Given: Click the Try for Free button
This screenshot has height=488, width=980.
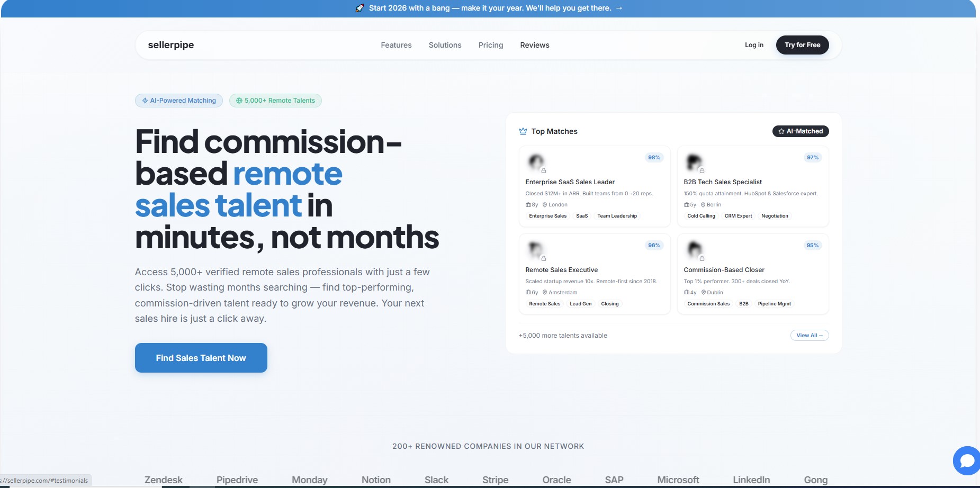Looking at the screenshot, I should click(802, 45).
